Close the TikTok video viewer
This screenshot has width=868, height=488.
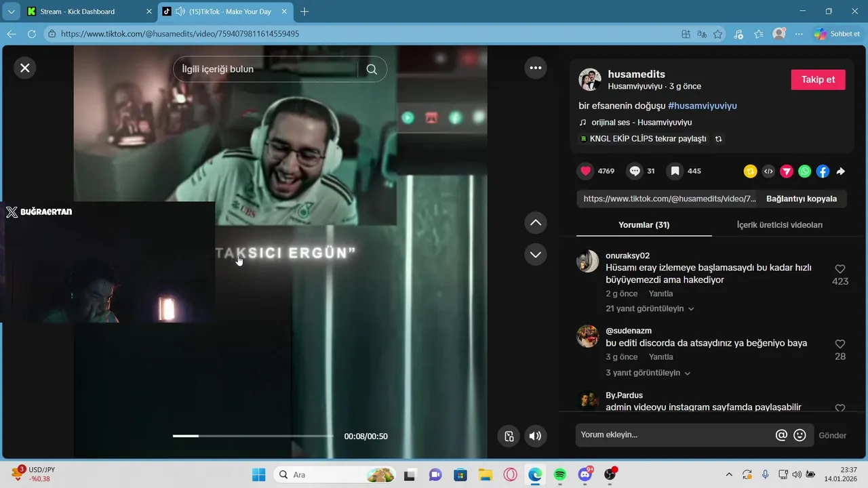[x=25, y=68]
